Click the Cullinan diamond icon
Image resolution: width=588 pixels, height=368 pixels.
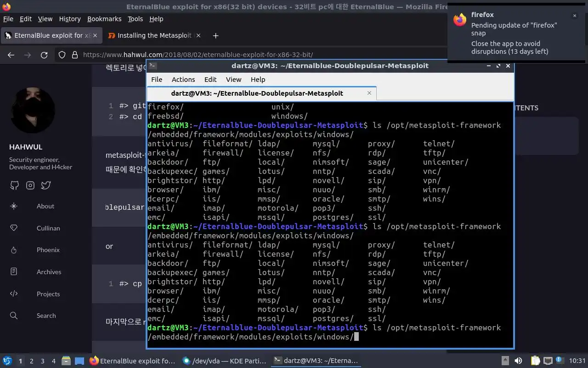(x=14, y=228)
